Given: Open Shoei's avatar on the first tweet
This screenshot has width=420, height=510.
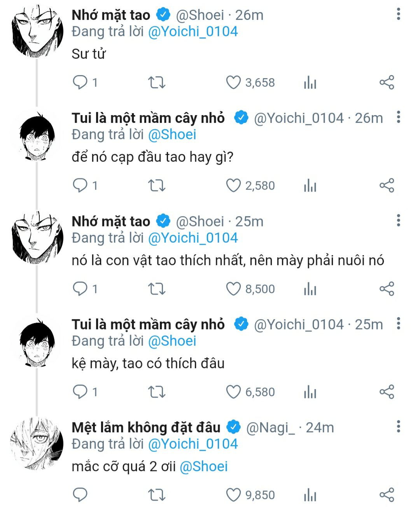Looking at the screenshot, I should (x=37, y=31).
